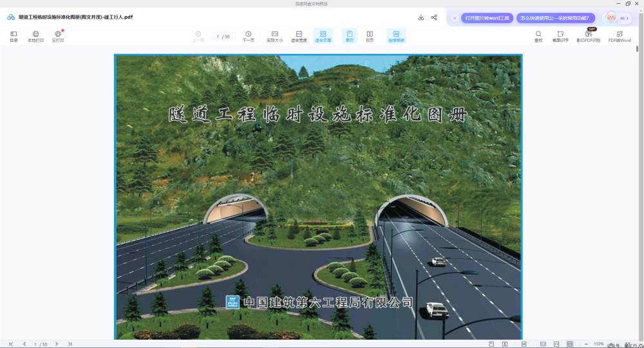Viewport: 644px width, 348px height.
Task: Minimize the document preview window
Action: tap(618, 4)
